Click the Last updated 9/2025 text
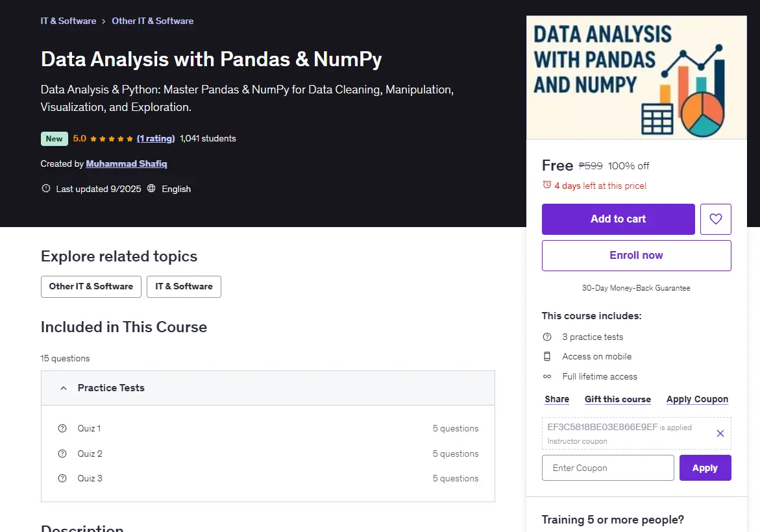 99,189
